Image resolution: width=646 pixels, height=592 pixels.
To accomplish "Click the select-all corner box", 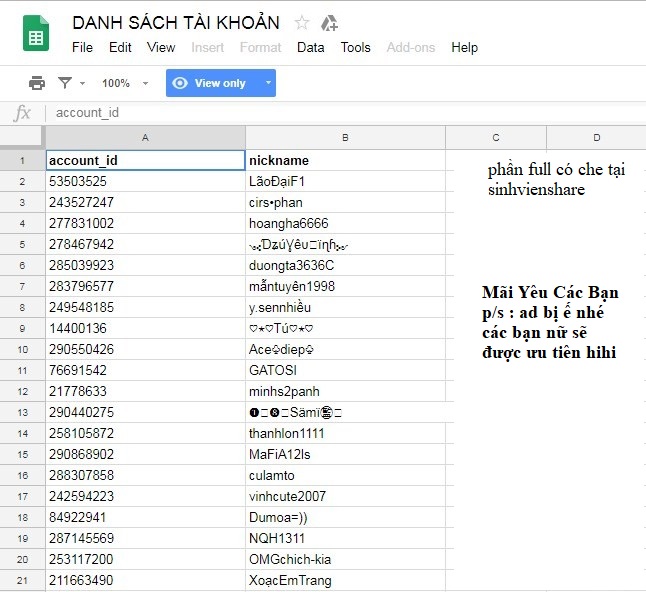I will (22, 138).
